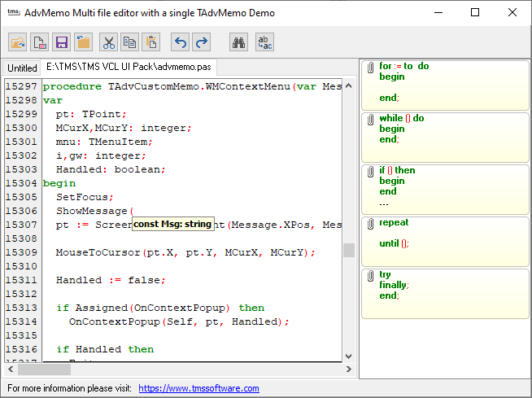Click the New file toolbar icon

(39, 42)
